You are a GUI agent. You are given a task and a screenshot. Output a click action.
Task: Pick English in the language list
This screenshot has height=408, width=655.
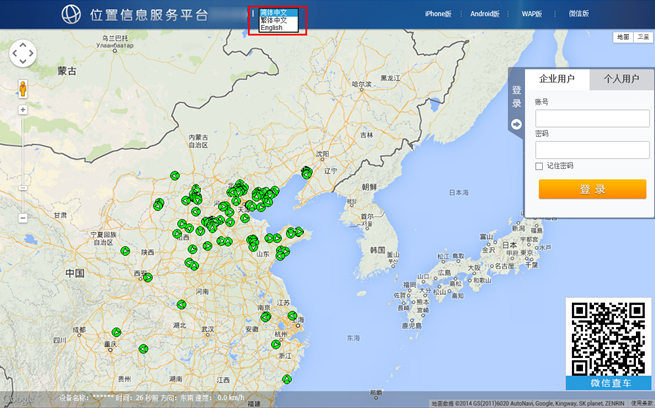(271, 28)
